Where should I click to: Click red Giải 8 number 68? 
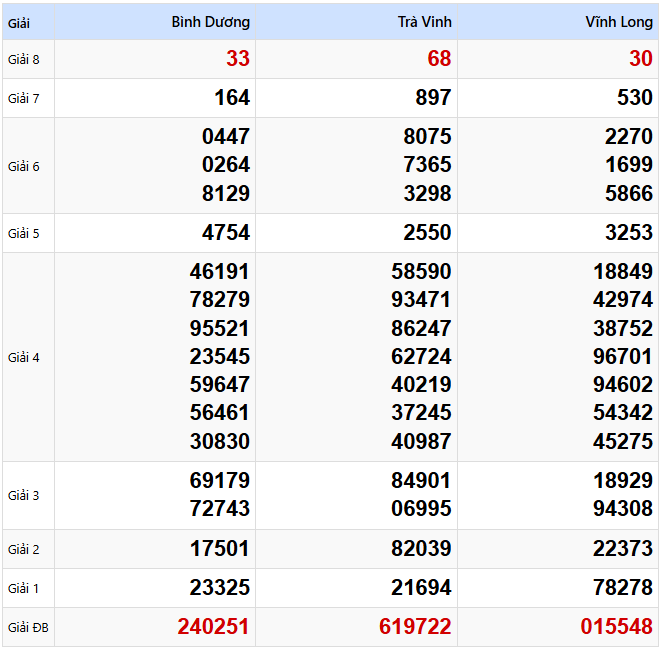click(x=439, y=59)
